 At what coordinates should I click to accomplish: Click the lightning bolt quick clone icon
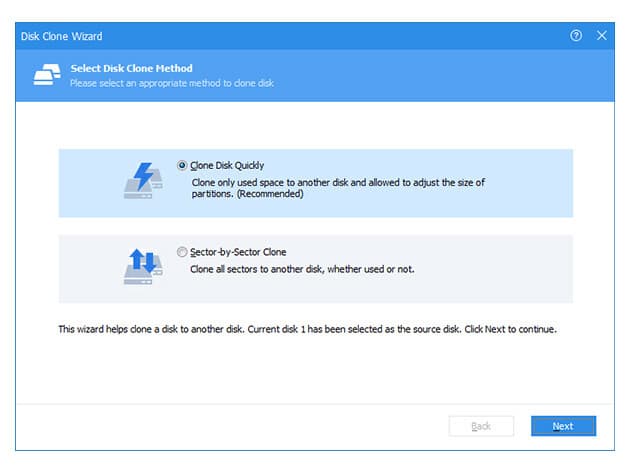pos(142,179)
